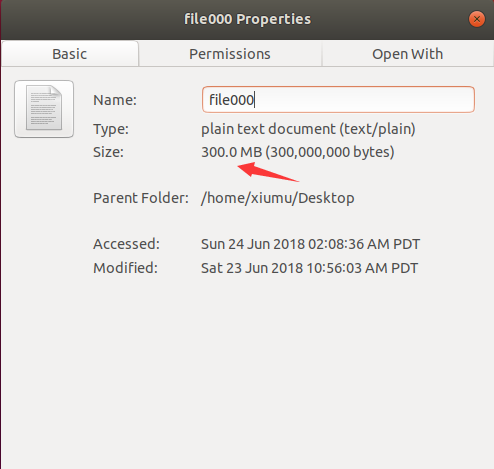Switch to the Permissions tab
The image size is (494, 469).
(x=230, y=54)
